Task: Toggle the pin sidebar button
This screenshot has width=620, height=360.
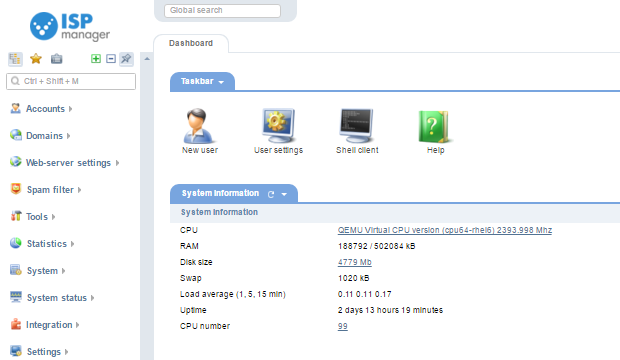Action: click(x=126, y=59)
